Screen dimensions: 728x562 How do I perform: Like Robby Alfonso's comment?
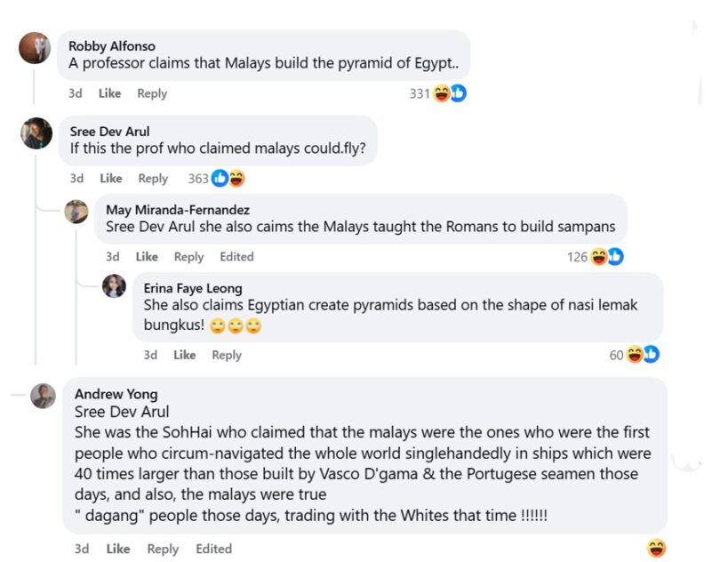109,93
